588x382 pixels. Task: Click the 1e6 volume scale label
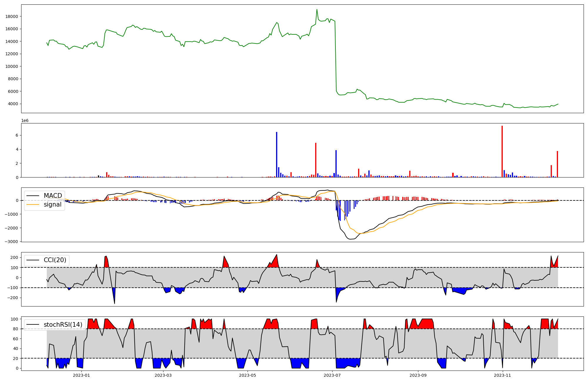25,121
